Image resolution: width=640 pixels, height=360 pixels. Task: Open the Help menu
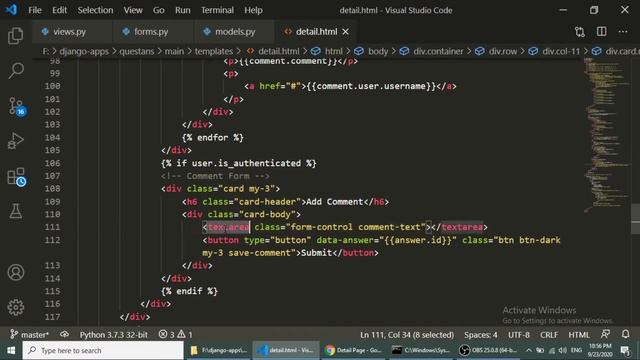point(253,10)
